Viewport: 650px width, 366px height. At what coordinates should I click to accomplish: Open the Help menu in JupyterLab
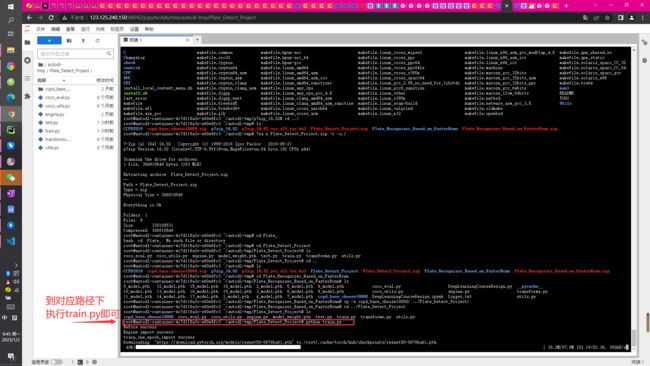tap(149, 29)
